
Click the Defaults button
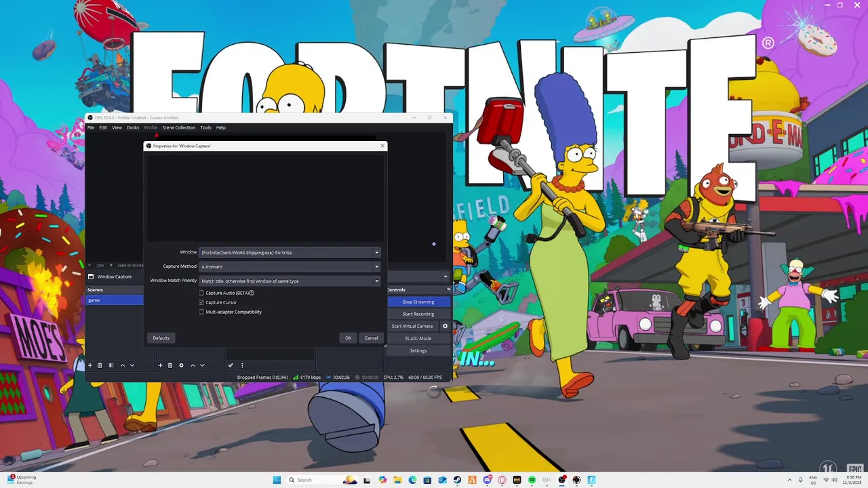click(x=161, y=338)
